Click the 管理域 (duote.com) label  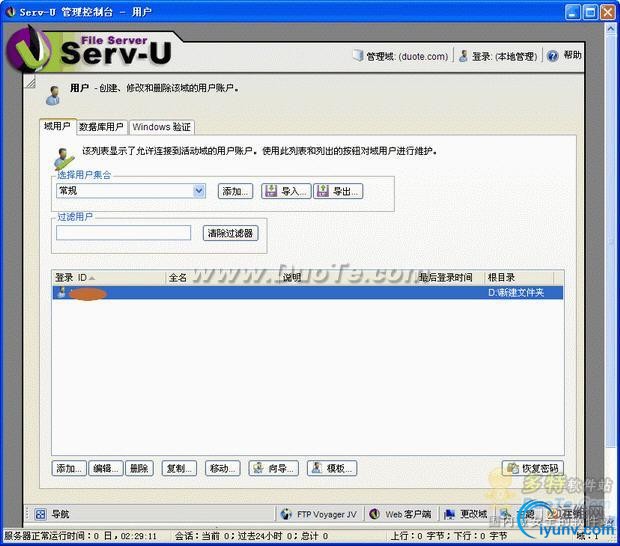[407, 57]
